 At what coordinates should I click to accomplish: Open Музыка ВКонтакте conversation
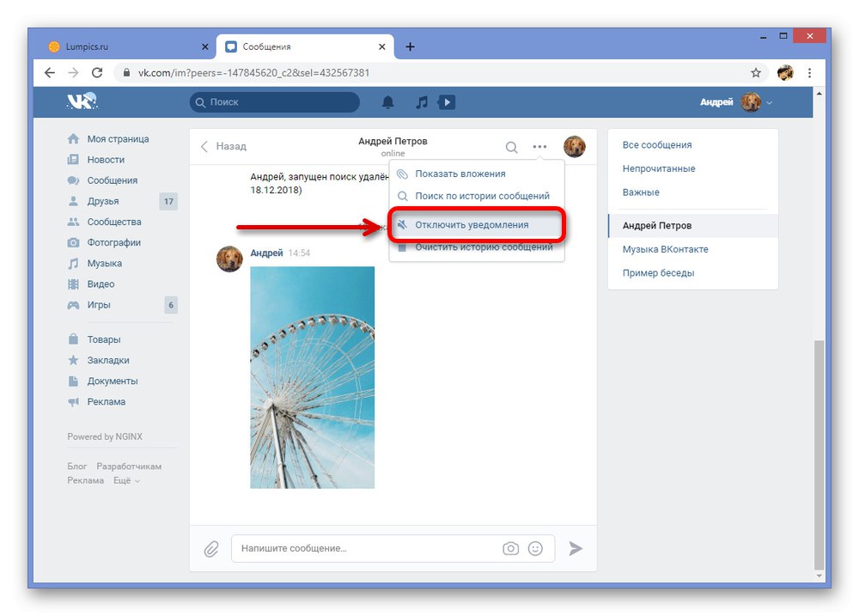click(693, 249)
